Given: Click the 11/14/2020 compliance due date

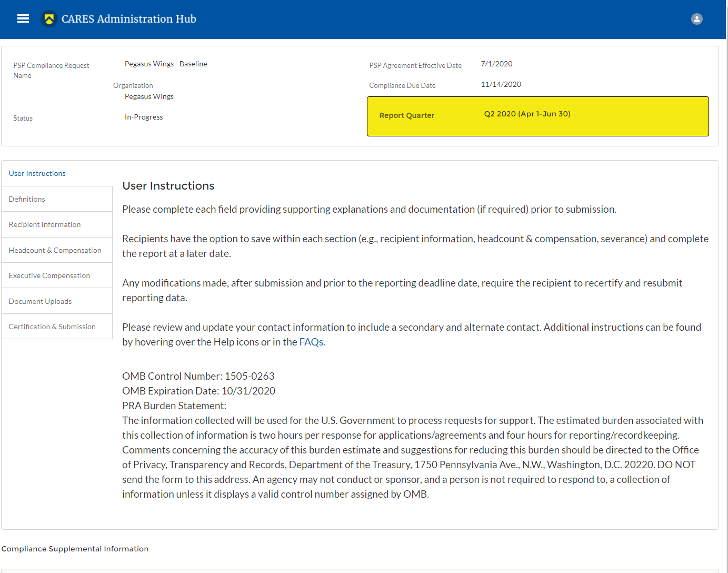Looking at the screenshot, I should pos(501,84).
